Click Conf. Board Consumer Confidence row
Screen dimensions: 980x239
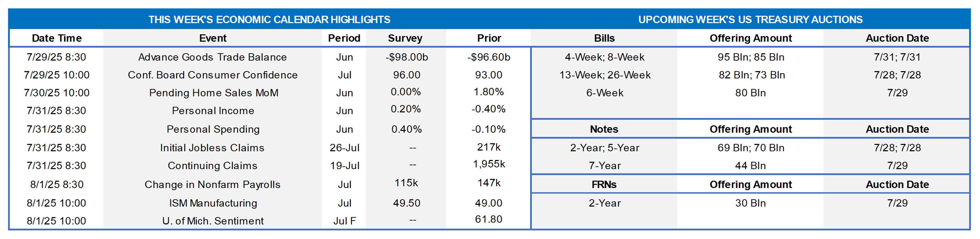tap(212, 75)
